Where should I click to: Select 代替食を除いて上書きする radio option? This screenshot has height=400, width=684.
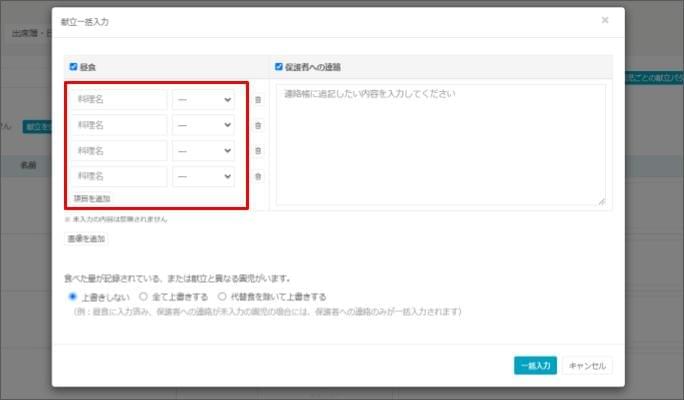pyautogui.click(x=222, y=297)
